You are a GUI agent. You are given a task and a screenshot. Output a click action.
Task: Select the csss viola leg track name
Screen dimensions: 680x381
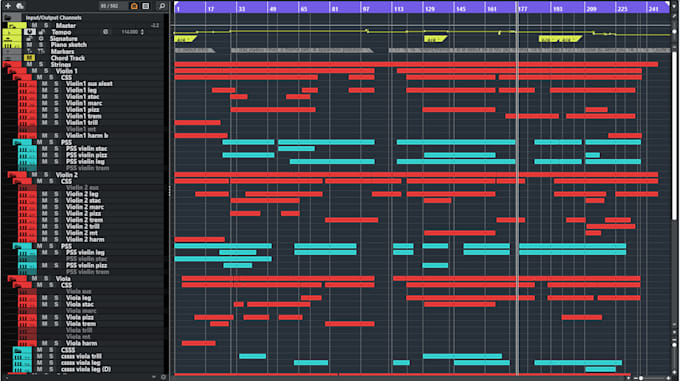(x=81, y=363)
